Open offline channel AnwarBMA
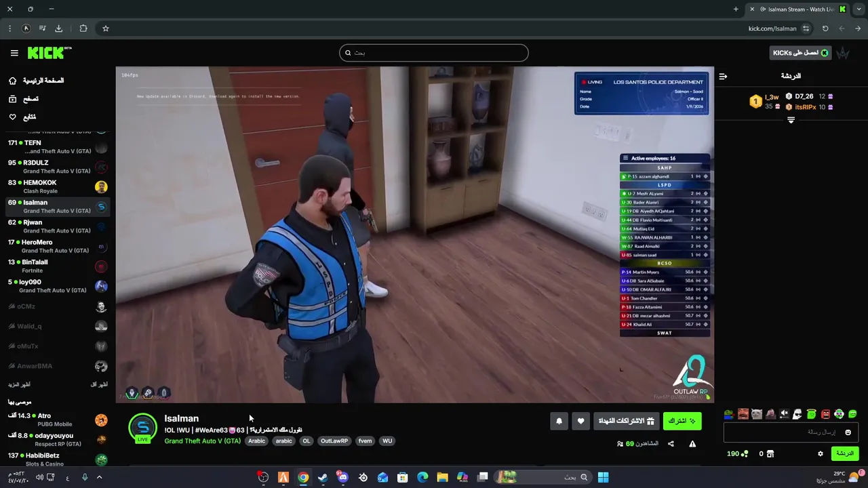 pyautogui.click(x=57, y=366)
